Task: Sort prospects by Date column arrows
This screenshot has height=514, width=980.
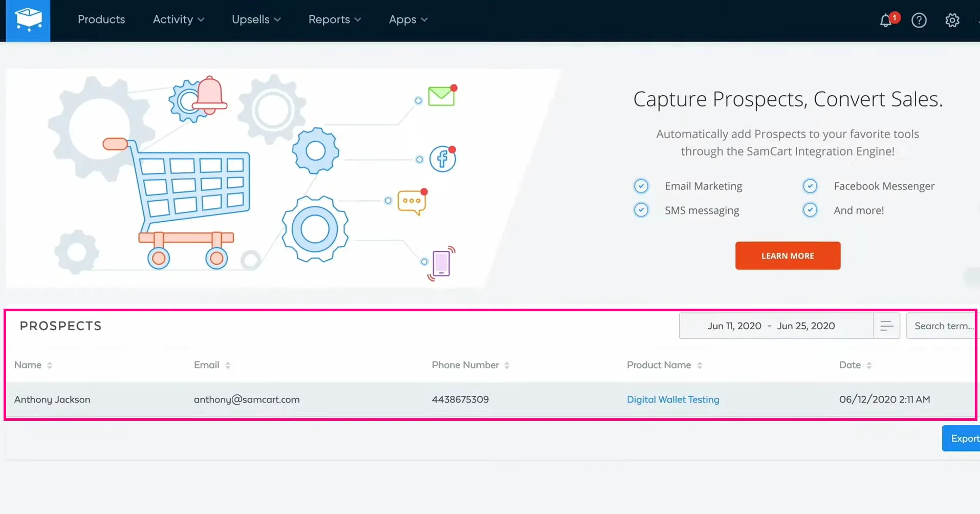Action: [x=869, y=366]
